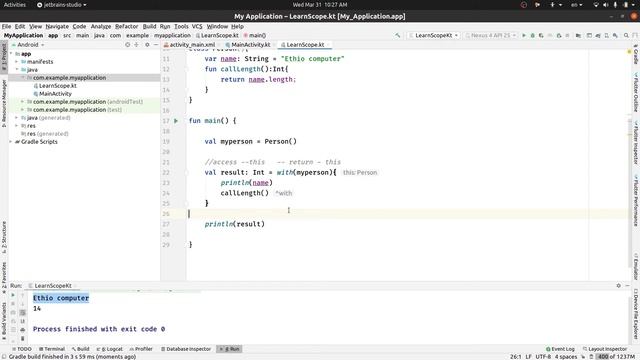Click UTF-8 encoding in status bar
Viewport: 640px width, 360px height.
point(543,357)
